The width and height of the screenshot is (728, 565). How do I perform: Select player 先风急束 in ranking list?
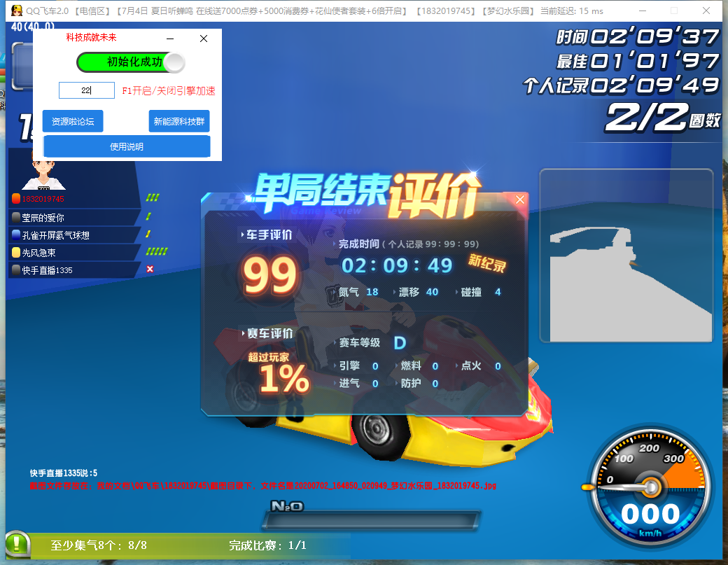point(74,253)
